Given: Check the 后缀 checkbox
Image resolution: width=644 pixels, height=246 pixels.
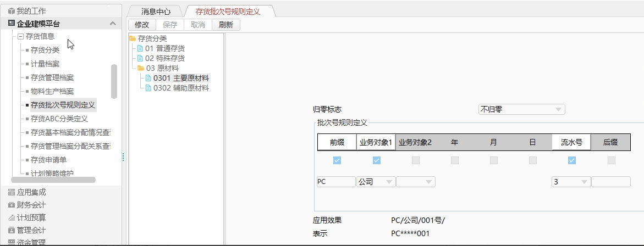Looking at the screenshot, I should [612, 160].
